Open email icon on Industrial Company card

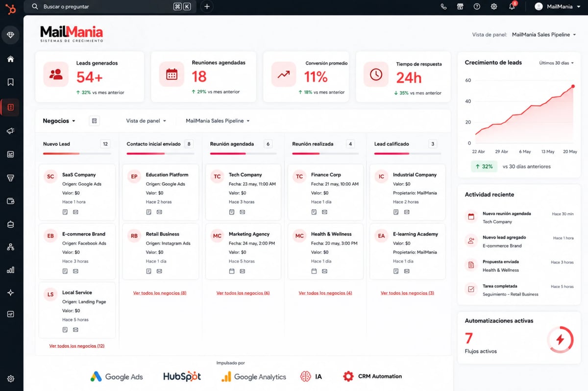(x=406, y=212)
